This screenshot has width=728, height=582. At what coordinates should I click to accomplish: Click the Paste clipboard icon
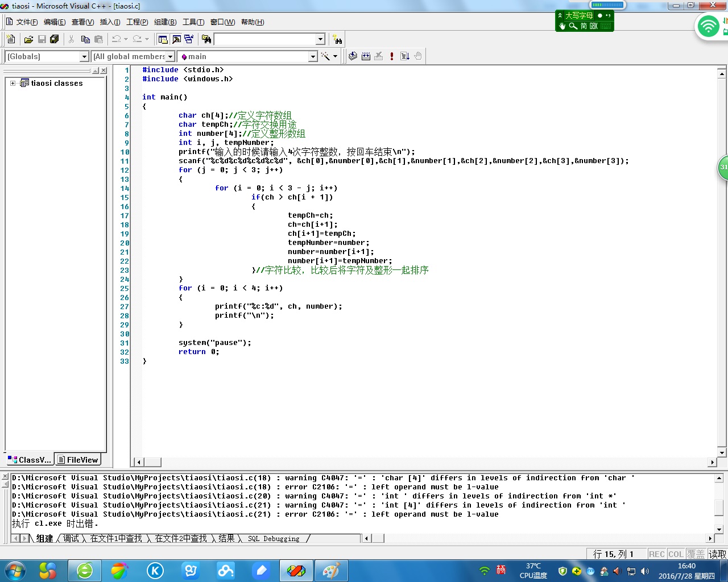pyautogui.click(x=98, y=39)
